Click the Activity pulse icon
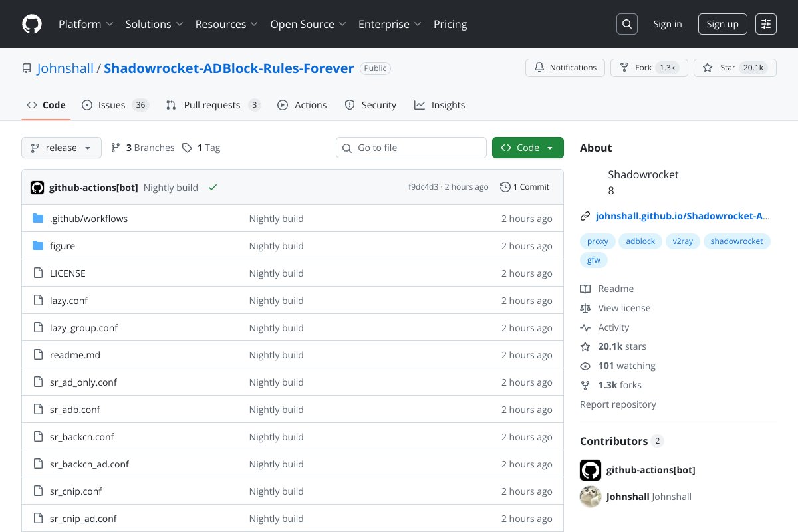 pyautogui.click(x=585, y=327)
